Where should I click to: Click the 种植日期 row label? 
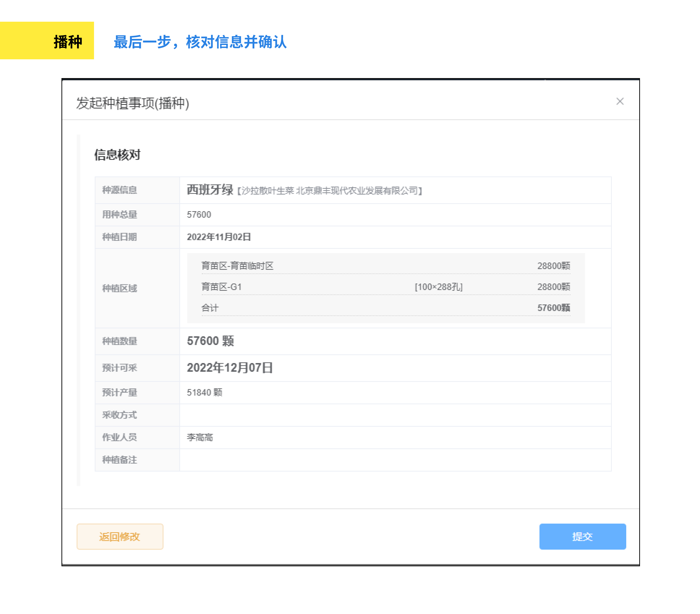(119, 237)
